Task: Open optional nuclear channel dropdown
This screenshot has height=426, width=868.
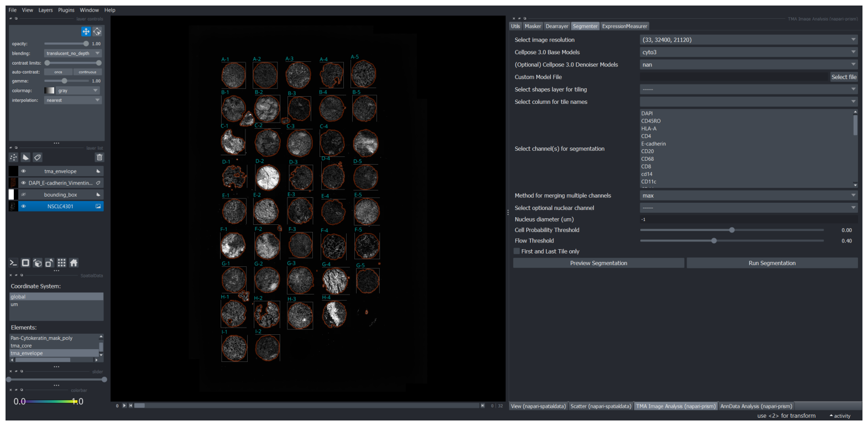Action: point(749,208)
